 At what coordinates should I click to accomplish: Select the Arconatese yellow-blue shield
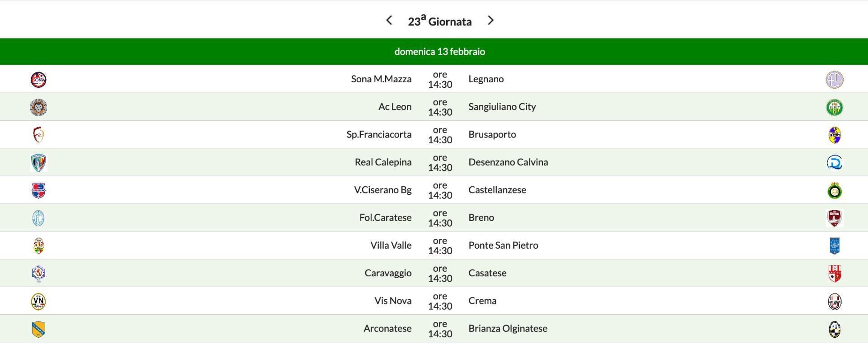tap(38, 329)
